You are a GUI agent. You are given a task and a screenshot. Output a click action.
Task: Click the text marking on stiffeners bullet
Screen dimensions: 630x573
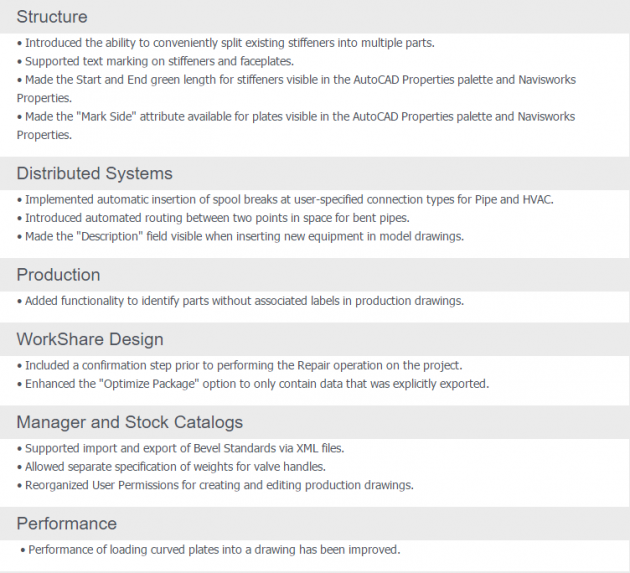(x=155, y=61)
